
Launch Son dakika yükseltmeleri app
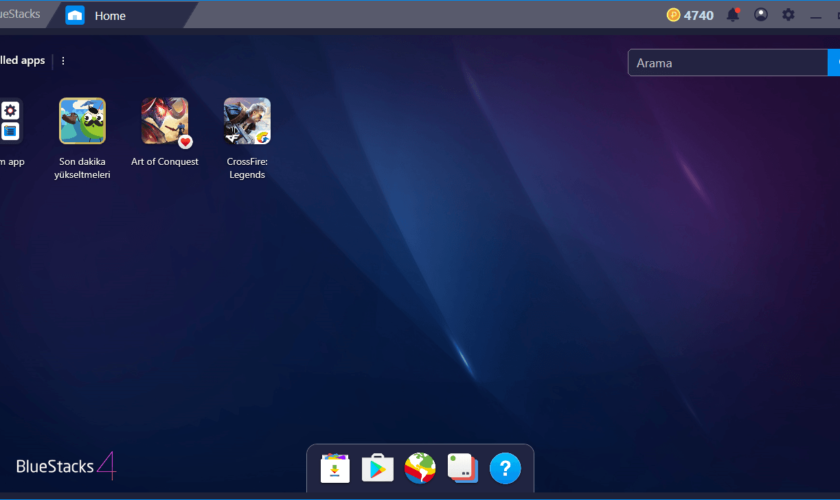[82, 121]
